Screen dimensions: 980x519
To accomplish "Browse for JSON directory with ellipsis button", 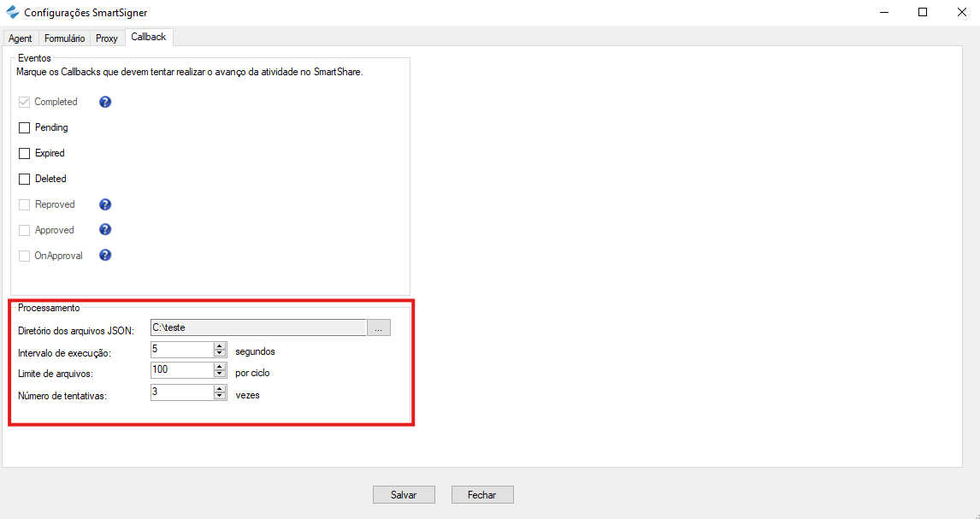I will click(x=379, y=327).
